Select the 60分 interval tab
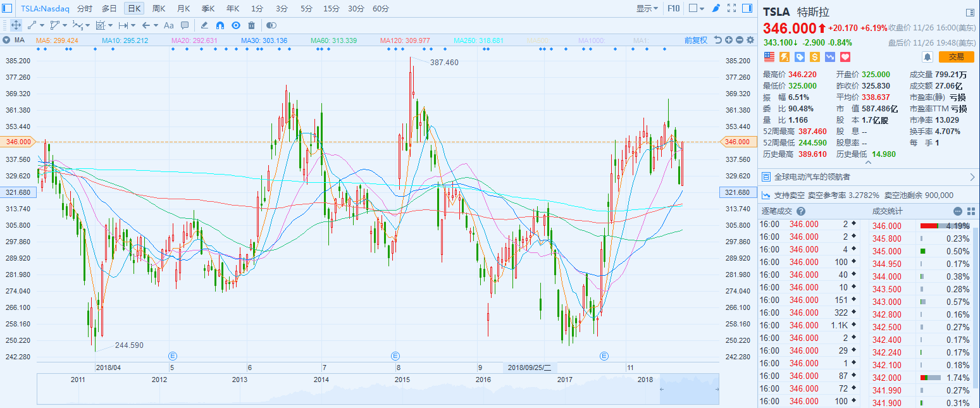The height and width of the screenshot is (408, 980). point(381,9)
